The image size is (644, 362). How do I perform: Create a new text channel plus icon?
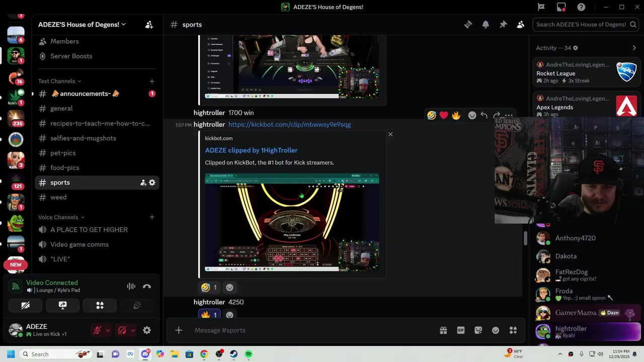pyautogui.click(x=152, y=81)
